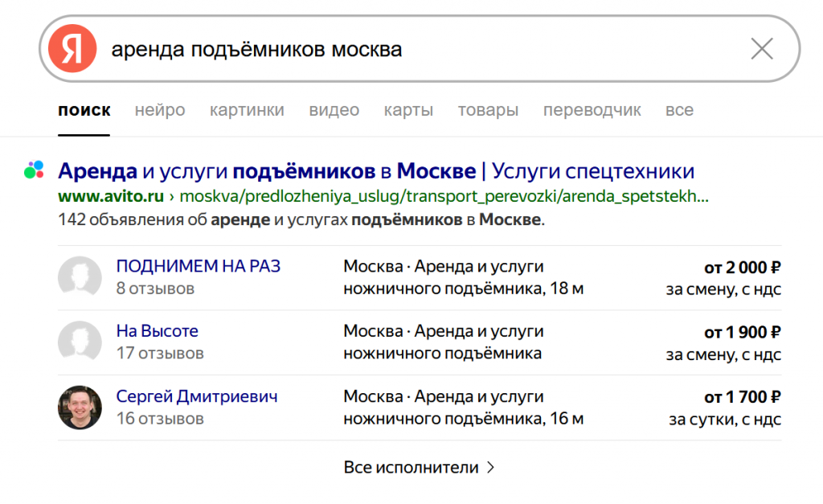Screen dimensions: 823x504
Task: Open the 'Сергей Дмитриевич' provider link
Action: [197, 395]
